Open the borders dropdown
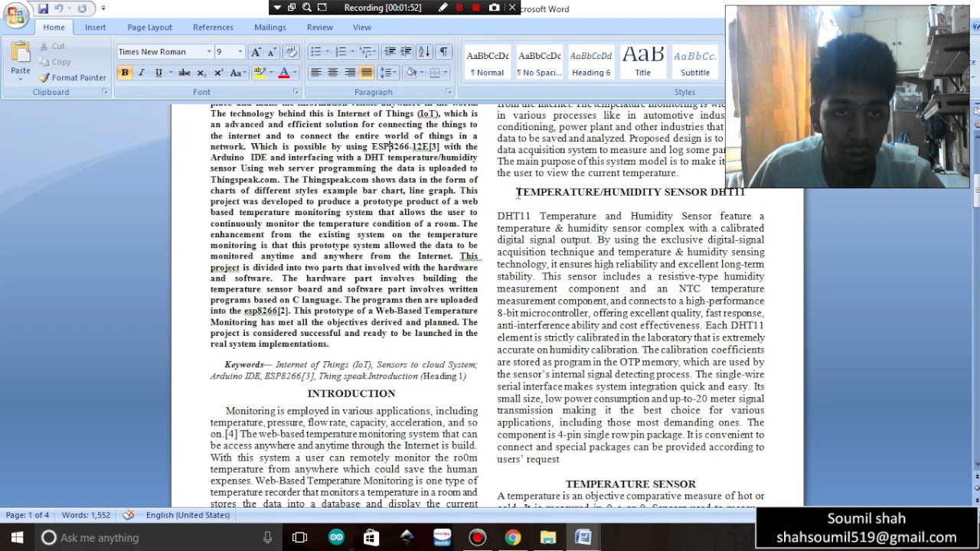This screenshot has height=551, width=980. click(x=446, y=73)
